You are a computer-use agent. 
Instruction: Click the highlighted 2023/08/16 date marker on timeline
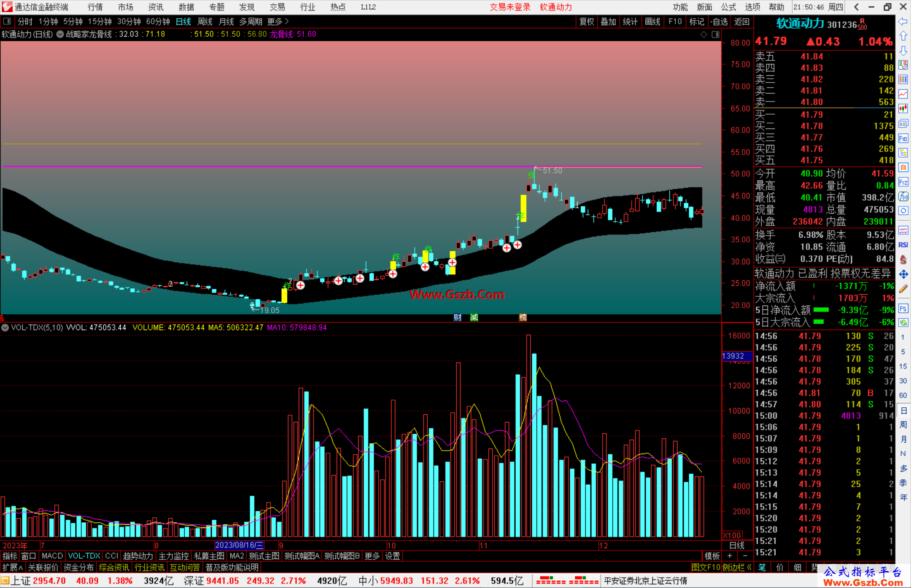(x=239, y=545)
